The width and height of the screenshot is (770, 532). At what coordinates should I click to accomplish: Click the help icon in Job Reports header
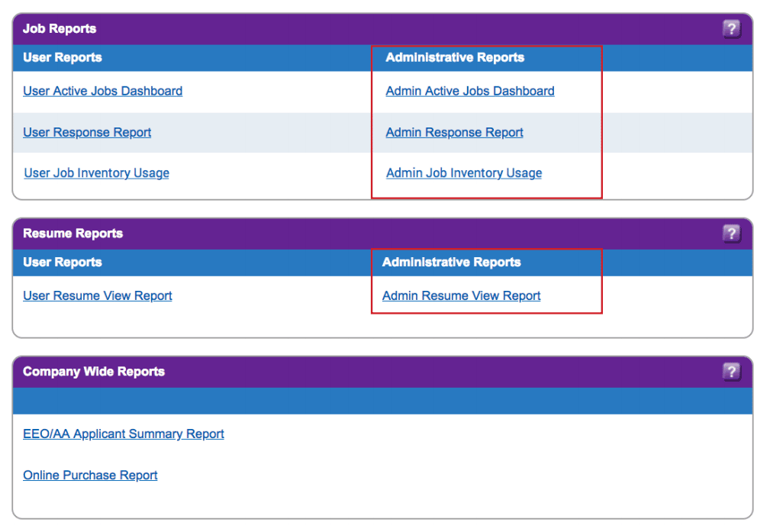(x=731, y=29)
